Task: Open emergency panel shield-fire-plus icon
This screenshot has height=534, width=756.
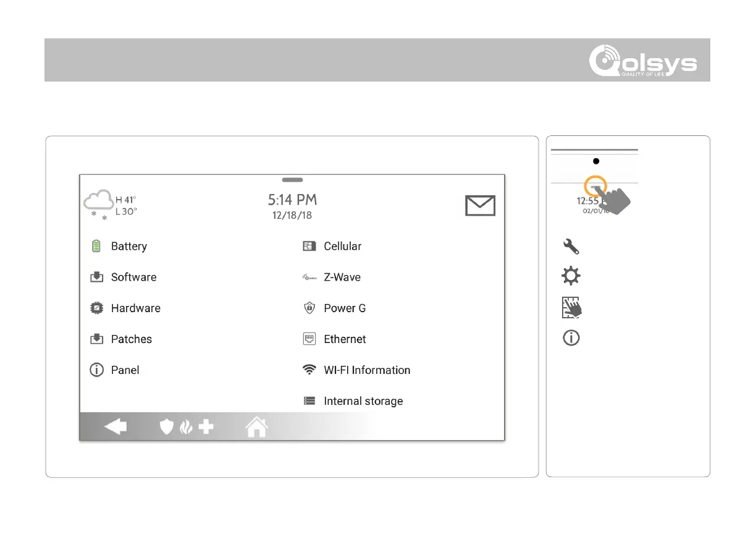Action: tap(187, 427)
